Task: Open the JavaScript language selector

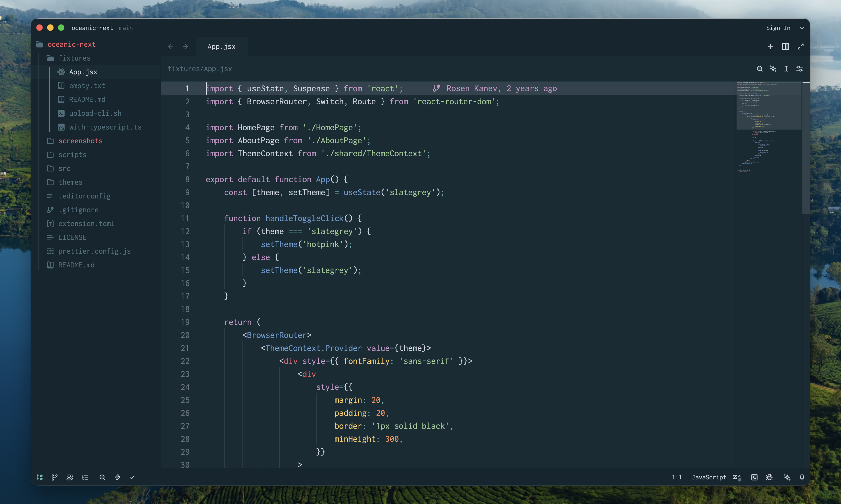Action: (709, 477)
